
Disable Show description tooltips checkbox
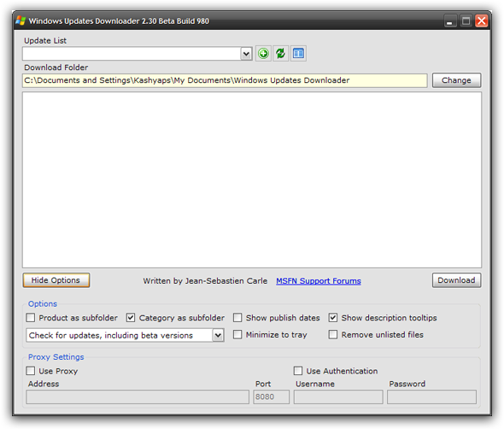[333, 318]
